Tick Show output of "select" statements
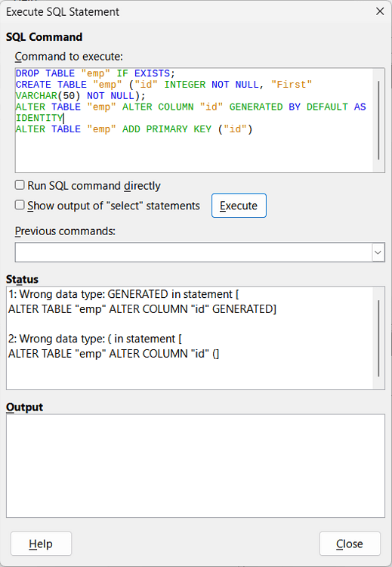The image size is (392, 567). point(20,205)
